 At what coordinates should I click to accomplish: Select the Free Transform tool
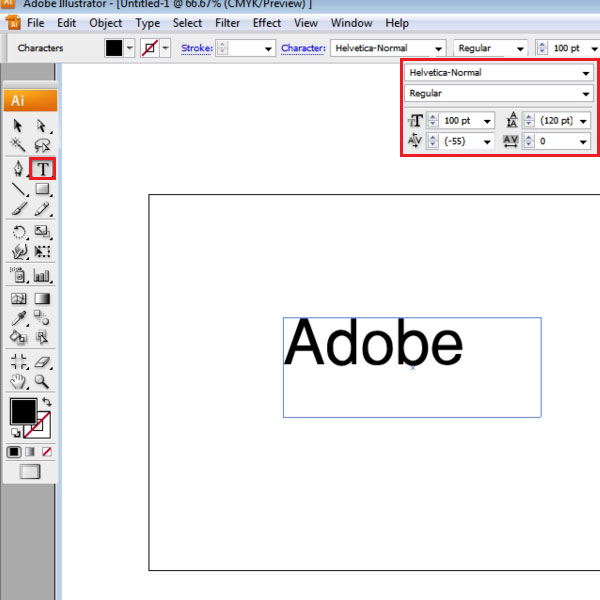pos(42,251)
